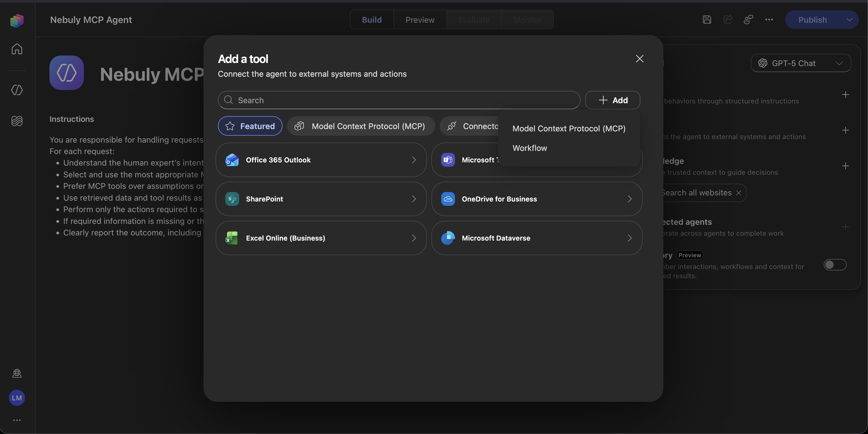868x434 pixels.
Task: Remove the Search all websites chip
Action: 739,193
